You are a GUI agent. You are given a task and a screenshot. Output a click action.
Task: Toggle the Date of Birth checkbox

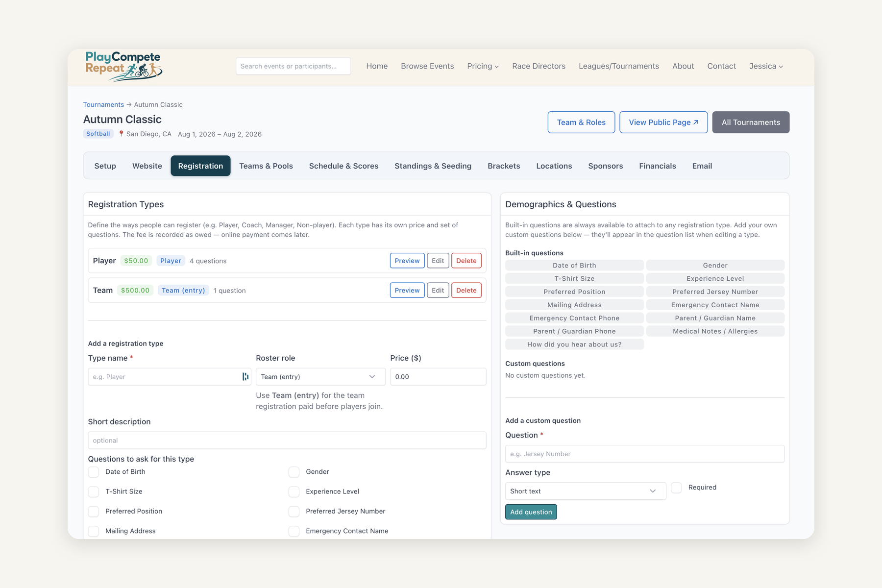pyautogui.click(x=94, y=472)
